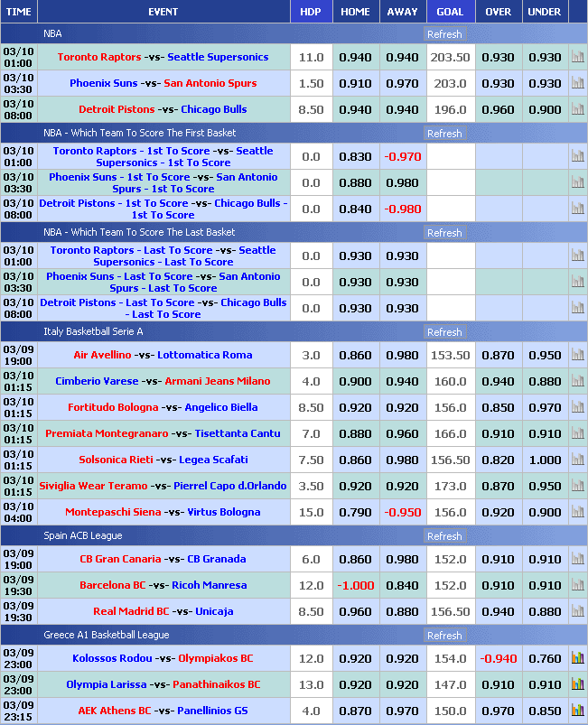Select away odds -0.980 Chicago Bulls 1st To Score
This screenshot has width=588, height=725.
point(403,209)
